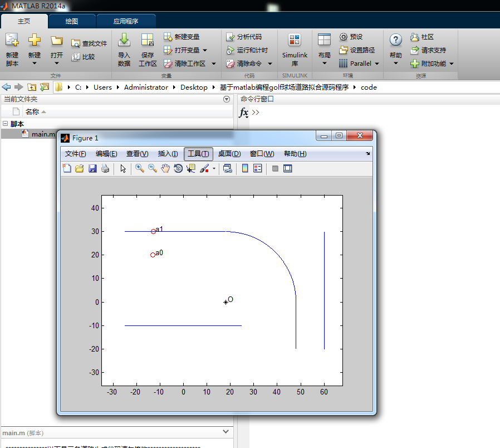Expand the Parallel dropdown
The image size is (500, 448).
377,64
